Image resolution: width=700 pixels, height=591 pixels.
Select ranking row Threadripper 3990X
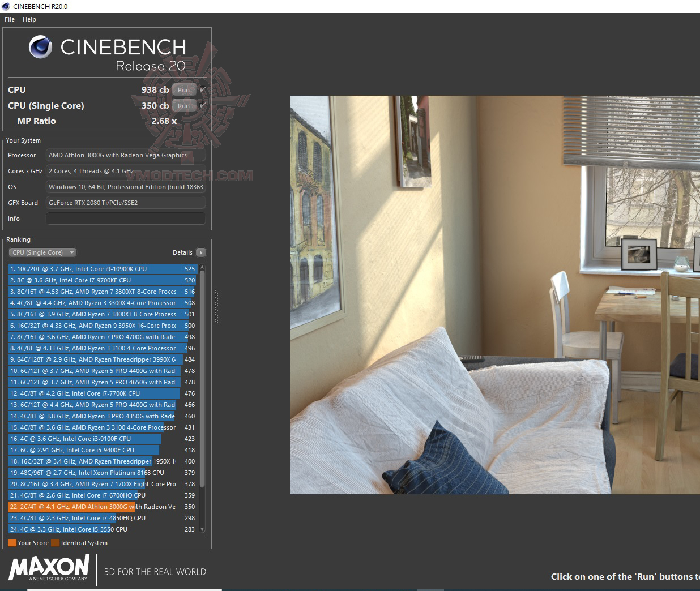(x=103, y=359)
